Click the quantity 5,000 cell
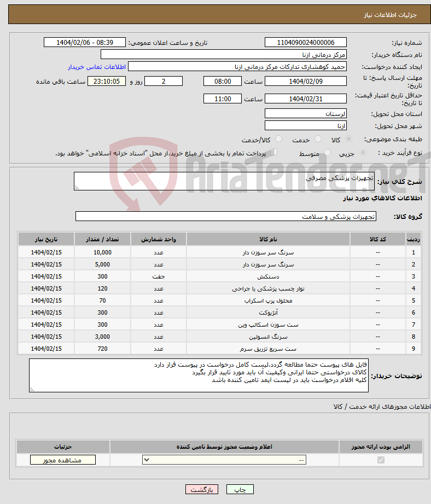 coord(102,264)
